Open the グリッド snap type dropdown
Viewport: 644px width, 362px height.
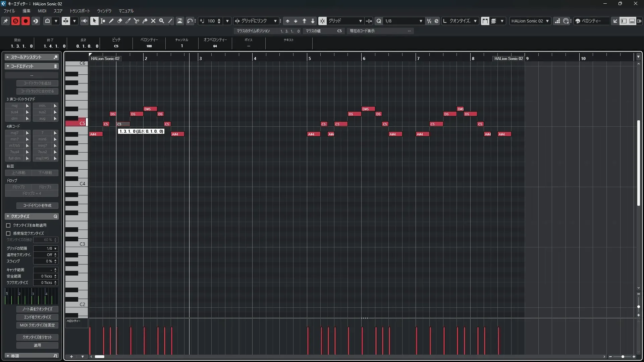tap(360, 21)
